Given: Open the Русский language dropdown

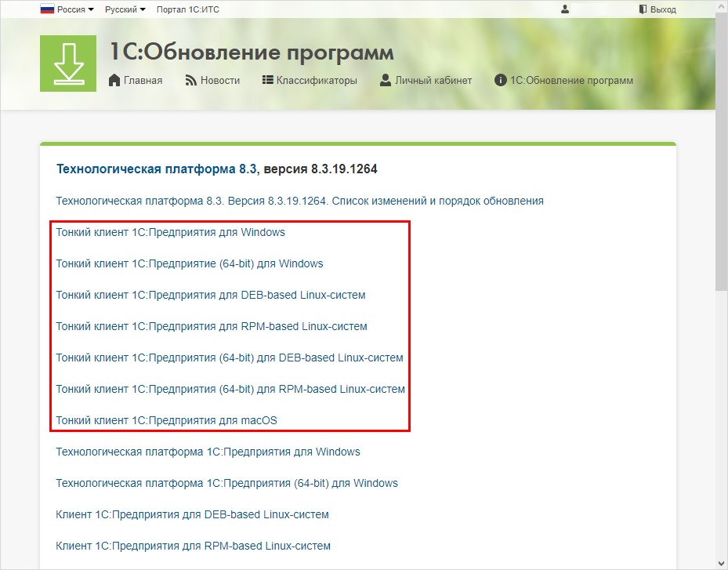Looking at the screenshot, I should click(x=125, y=9).
